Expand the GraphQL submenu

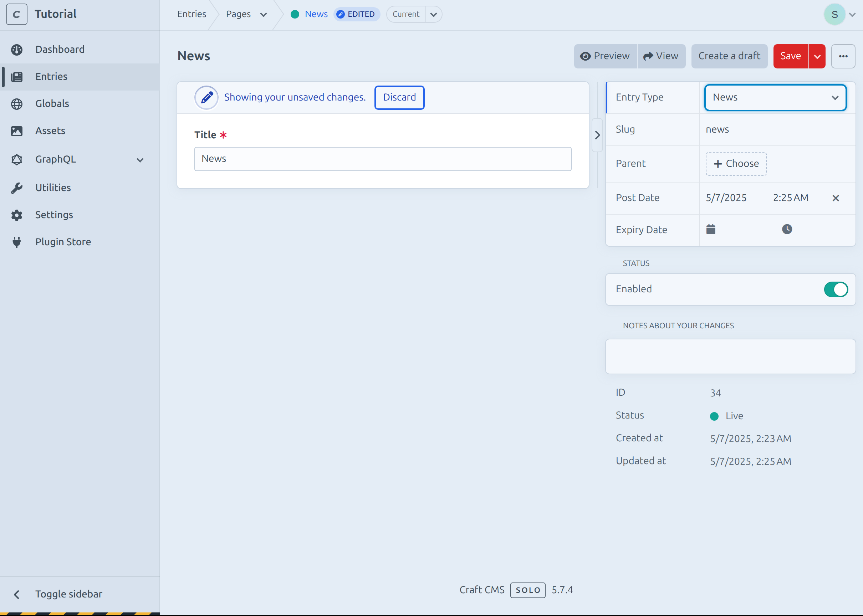pos(140,160)
